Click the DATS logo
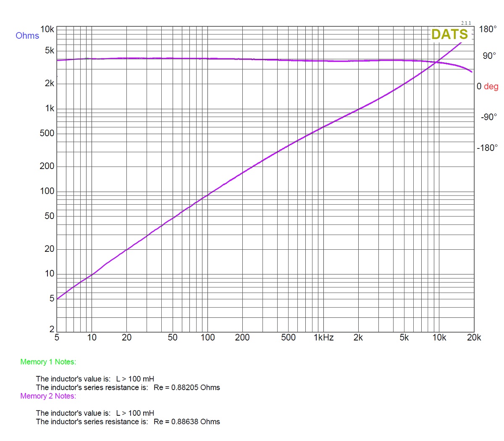Viewport: 504px width, 441px height. click(449, 34)
